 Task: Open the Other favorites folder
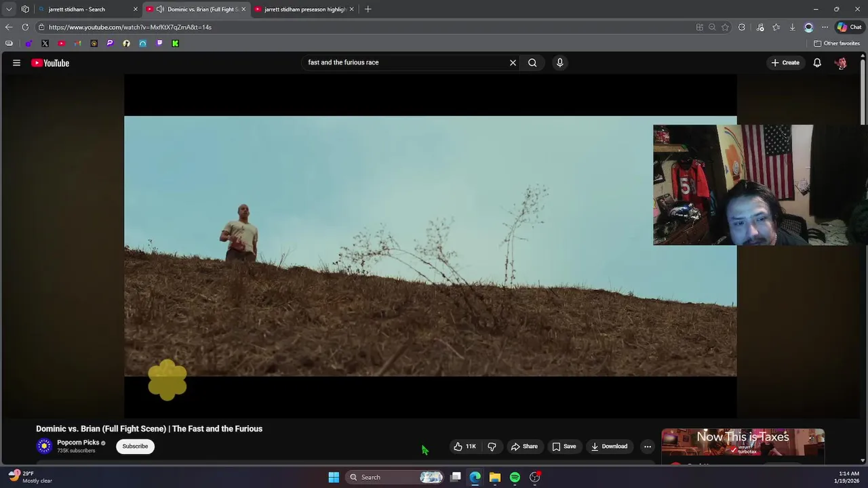click(x=837, y=43)
